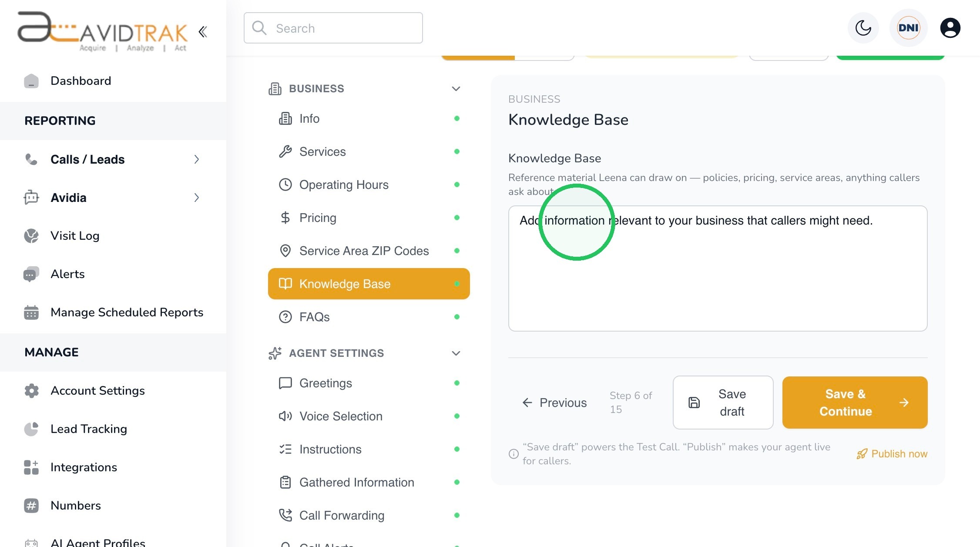Open the Greetings step
This screenshot has height=547, width=980.
pos(369,383)
